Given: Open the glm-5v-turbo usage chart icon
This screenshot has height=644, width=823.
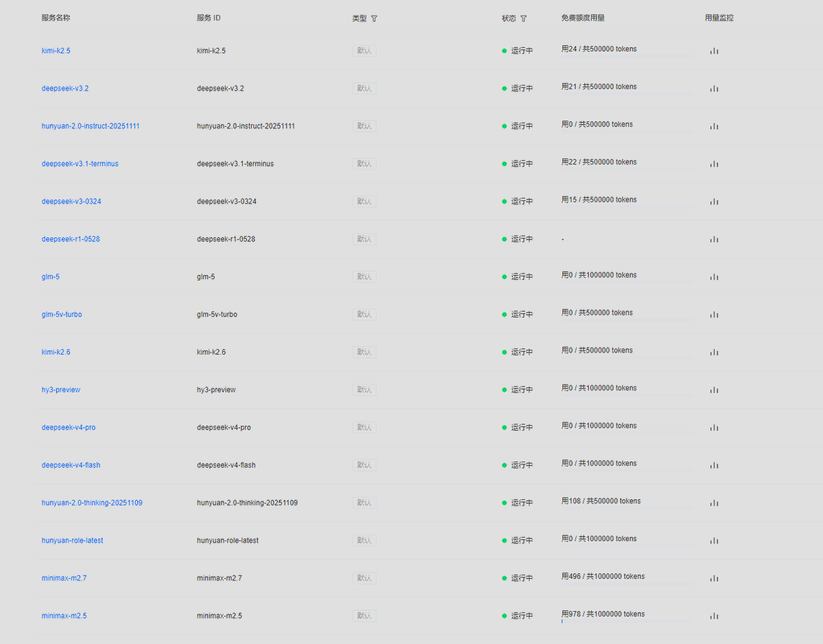Looking at the screenshot, I should 714,315.
